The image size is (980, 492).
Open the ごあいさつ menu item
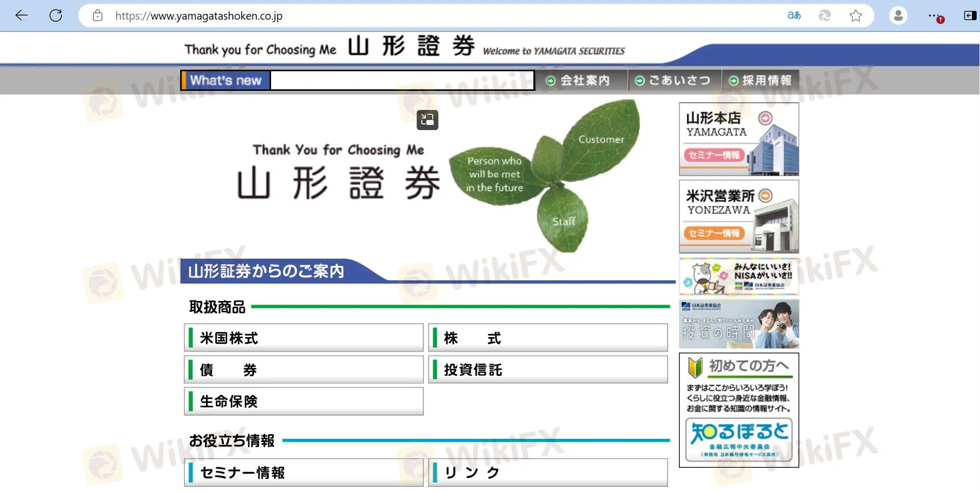click(674, 81)
